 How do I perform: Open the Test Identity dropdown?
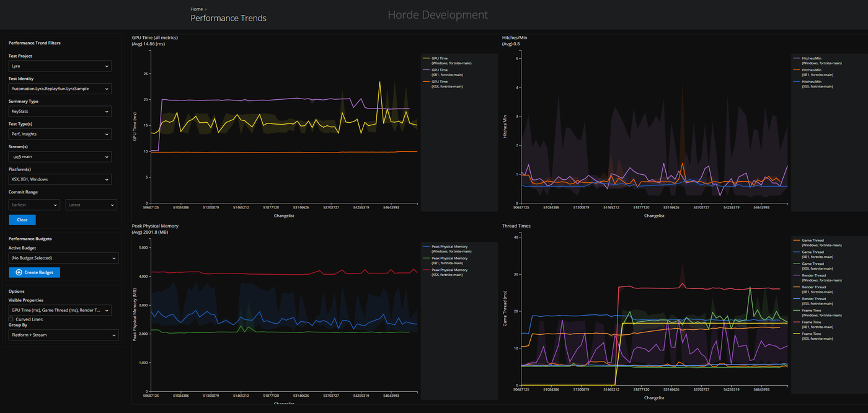click(60, 89)
